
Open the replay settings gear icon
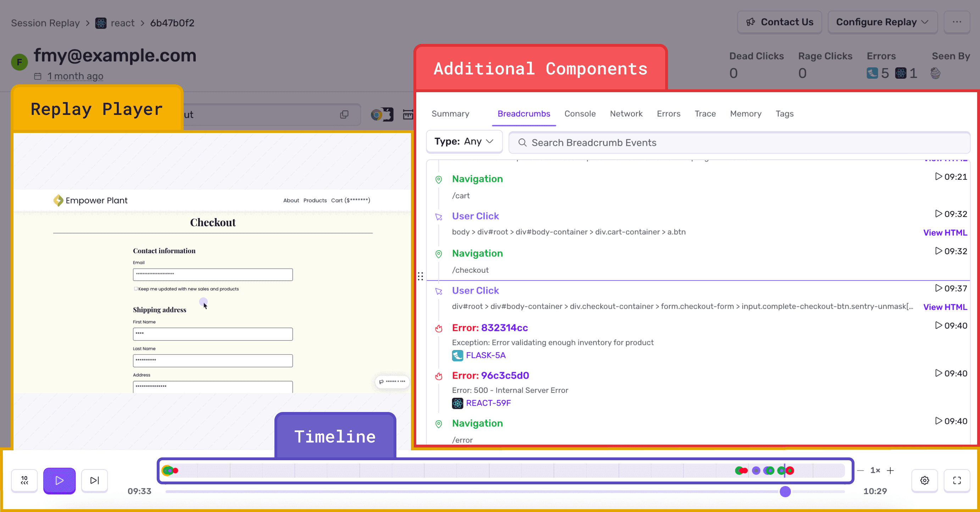click(925, 480)
